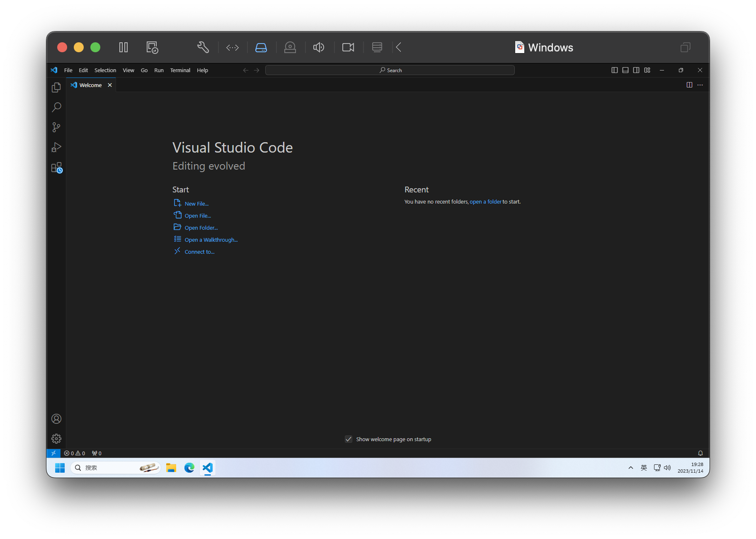Click the 'open a folder' link
The height and width of the screenshot is (539, 756).
pos(485,202)
